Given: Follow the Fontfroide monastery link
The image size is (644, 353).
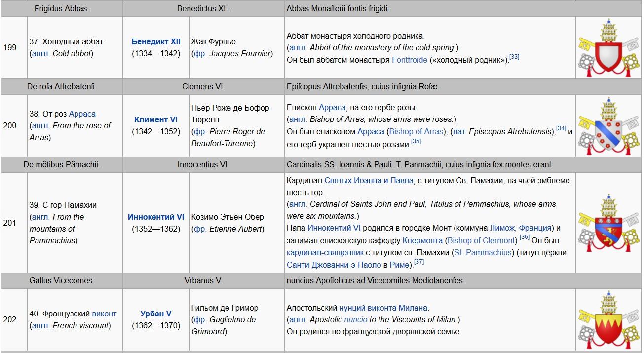Looking at the screenshot, I should (x=410, y=60).
